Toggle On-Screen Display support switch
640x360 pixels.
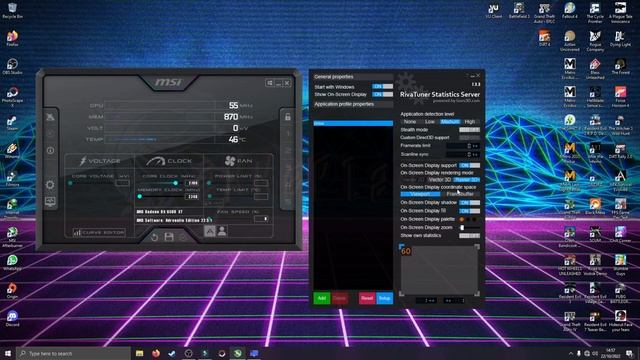469,165
